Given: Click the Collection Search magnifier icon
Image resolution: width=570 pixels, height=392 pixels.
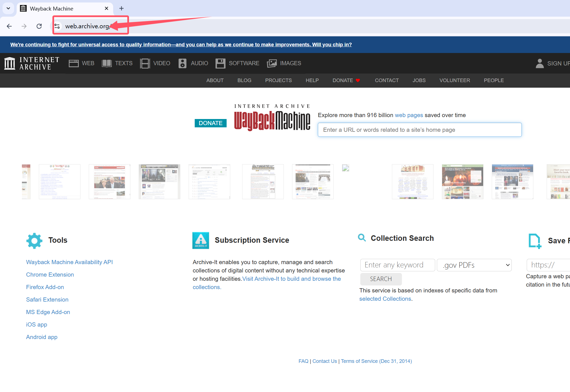Looking at the screenshot, I should click(362, 237).
